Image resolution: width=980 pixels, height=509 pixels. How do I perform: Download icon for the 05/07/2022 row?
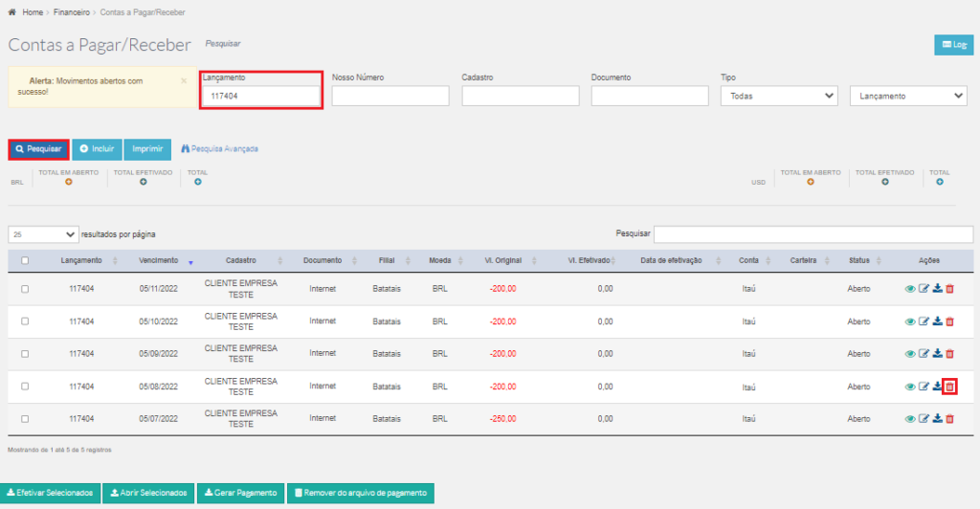[x=938, y=418]
